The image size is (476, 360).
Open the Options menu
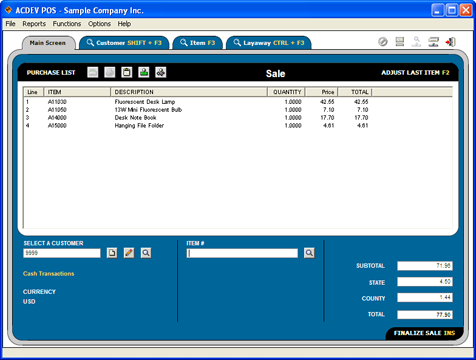pos(99,24)
